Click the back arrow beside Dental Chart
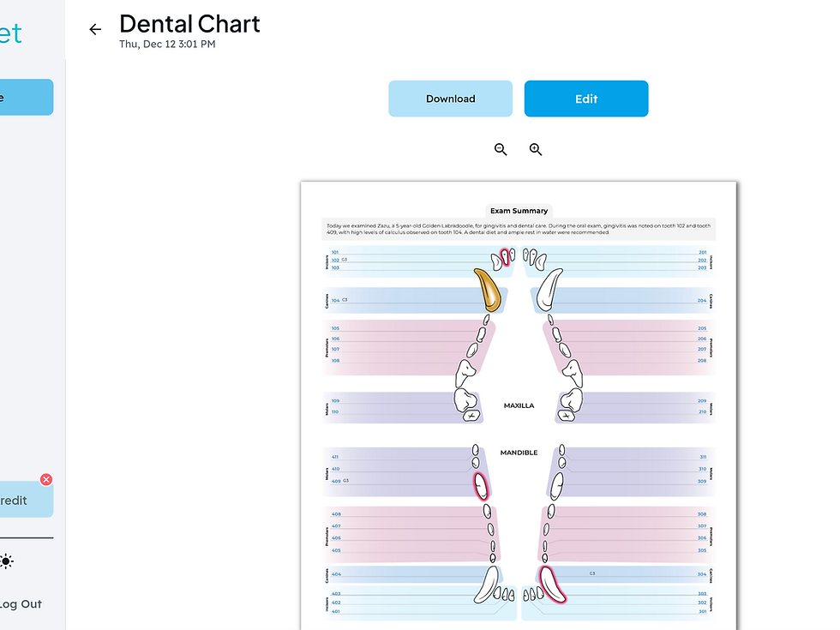 click(95, 30)
